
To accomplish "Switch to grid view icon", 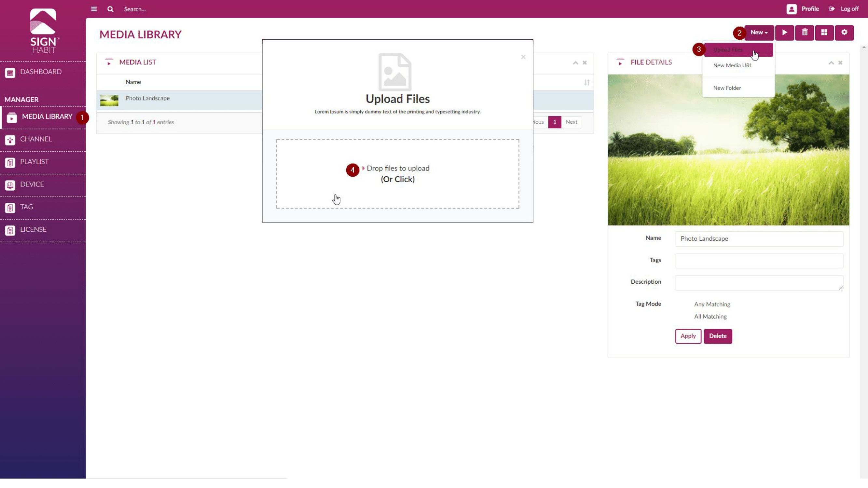I will pos(824,33).
